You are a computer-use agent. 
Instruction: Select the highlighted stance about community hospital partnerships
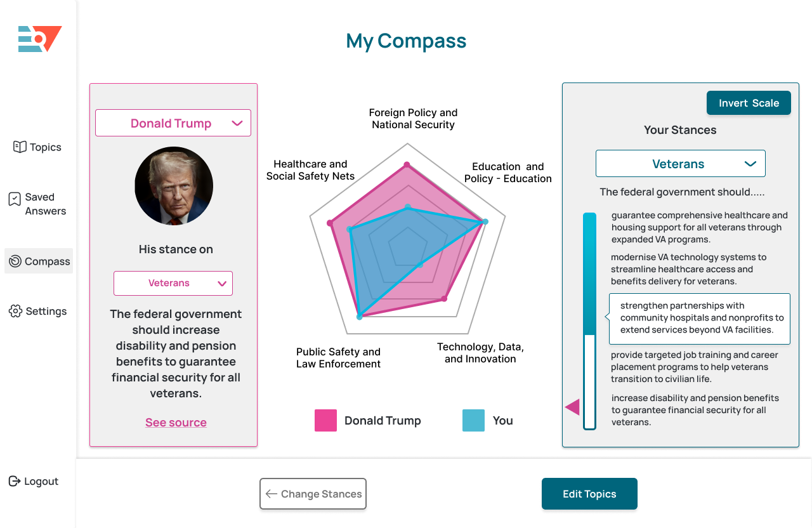coord(699,318)
